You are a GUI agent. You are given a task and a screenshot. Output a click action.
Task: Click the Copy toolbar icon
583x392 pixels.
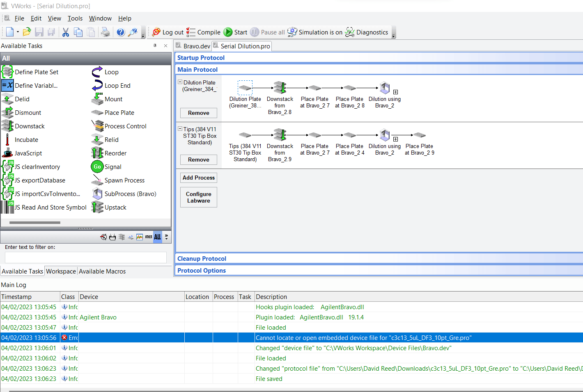tap(78, 32)
